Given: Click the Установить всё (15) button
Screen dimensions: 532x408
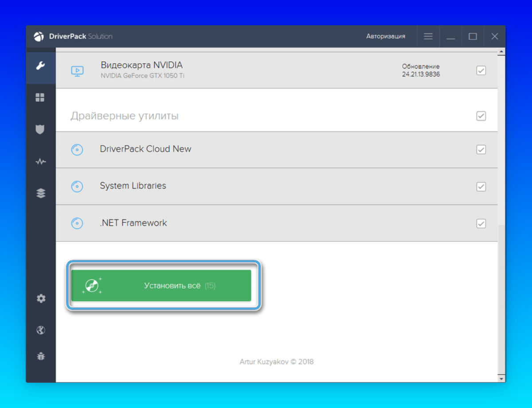Looking at the screenshot, I should (161, 286).
